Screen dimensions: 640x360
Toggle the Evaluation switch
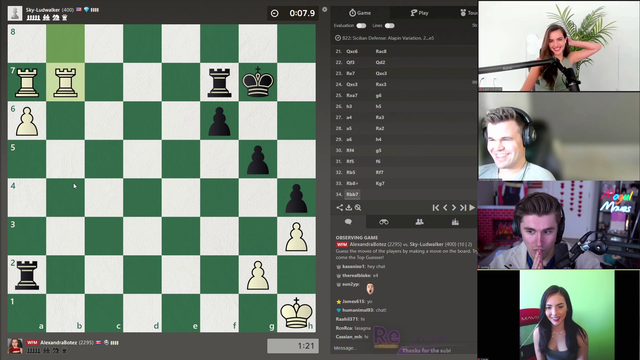coord(361,25)
